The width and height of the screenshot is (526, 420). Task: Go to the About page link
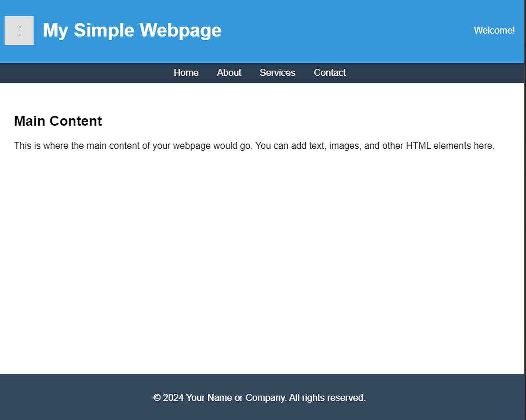click(x=229, y=73)
